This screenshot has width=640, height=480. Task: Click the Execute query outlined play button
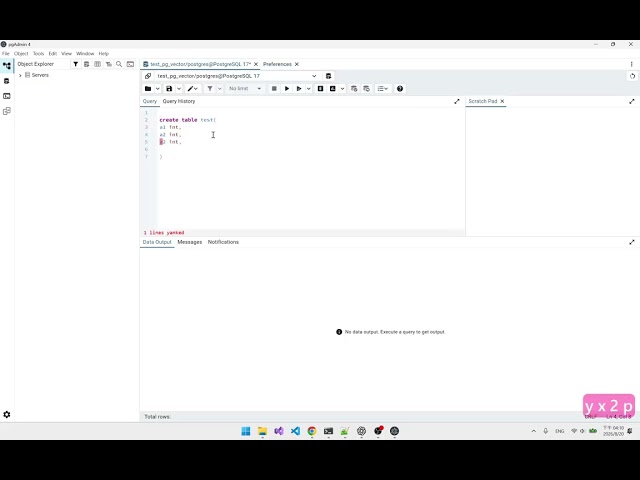coord(299,89)
